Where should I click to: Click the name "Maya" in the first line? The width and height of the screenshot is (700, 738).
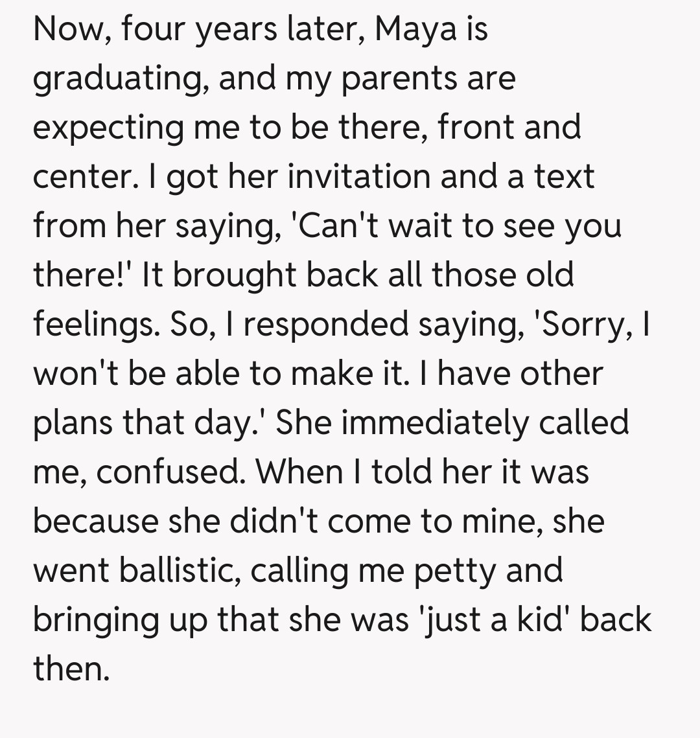[x=408, y=29]
